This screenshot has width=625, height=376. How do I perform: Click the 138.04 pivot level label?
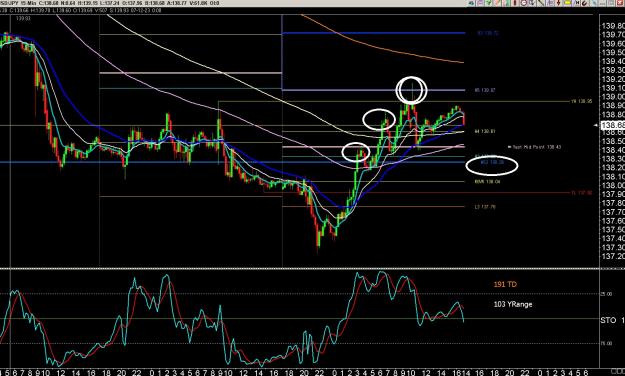point(487,182)
